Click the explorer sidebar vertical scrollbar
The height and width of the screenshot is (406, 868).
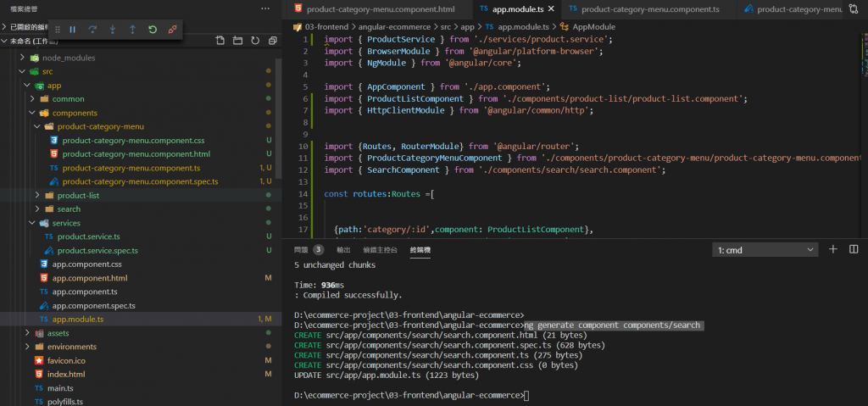(279, 119)
